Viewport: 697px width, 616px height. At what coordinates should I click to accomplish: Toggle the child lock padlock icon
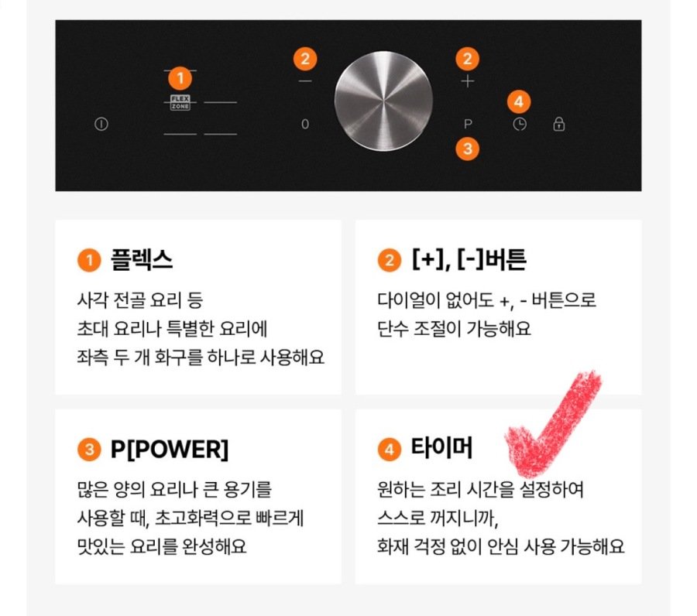(558, 124)
